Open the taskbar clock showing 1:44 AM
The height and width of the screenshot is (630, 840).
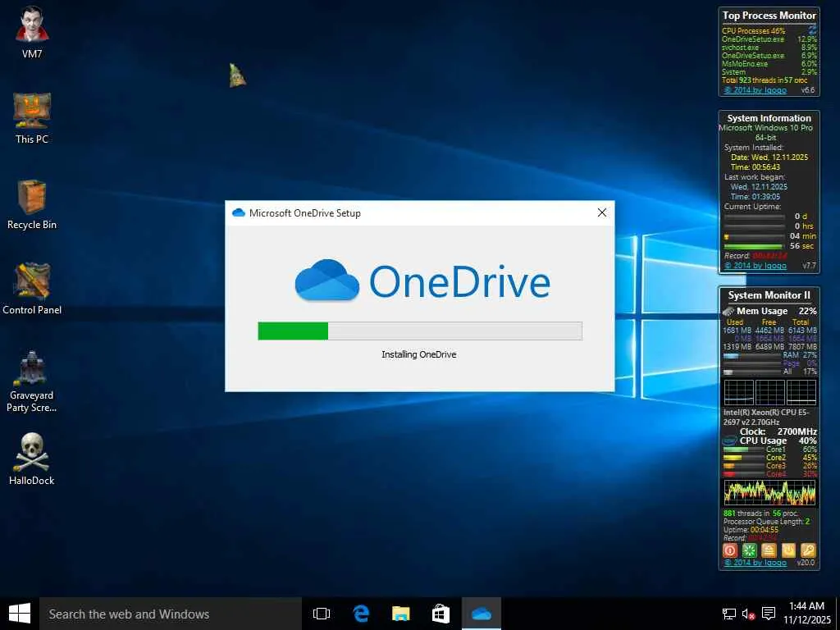click(807, 613)
